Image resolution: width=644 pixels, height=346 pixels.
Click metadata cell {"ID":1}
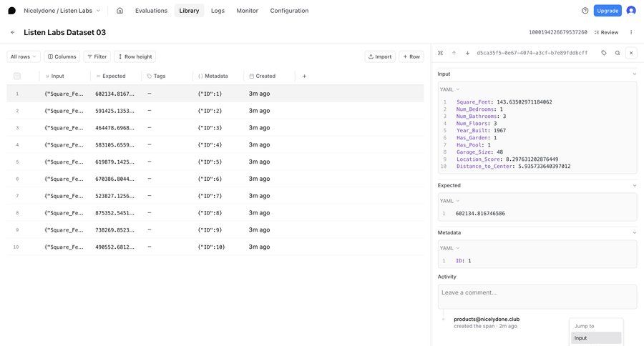pos(210,94)
